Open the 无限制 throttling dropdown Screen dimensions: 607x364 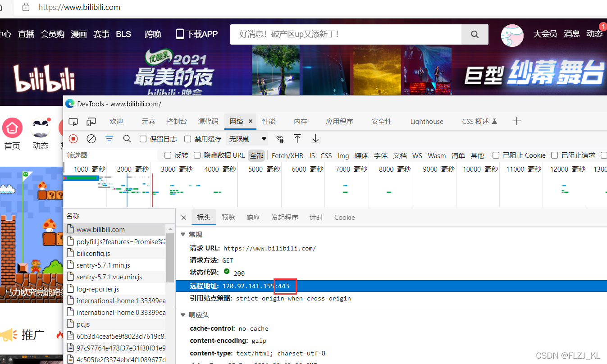(x=248, y=139)
